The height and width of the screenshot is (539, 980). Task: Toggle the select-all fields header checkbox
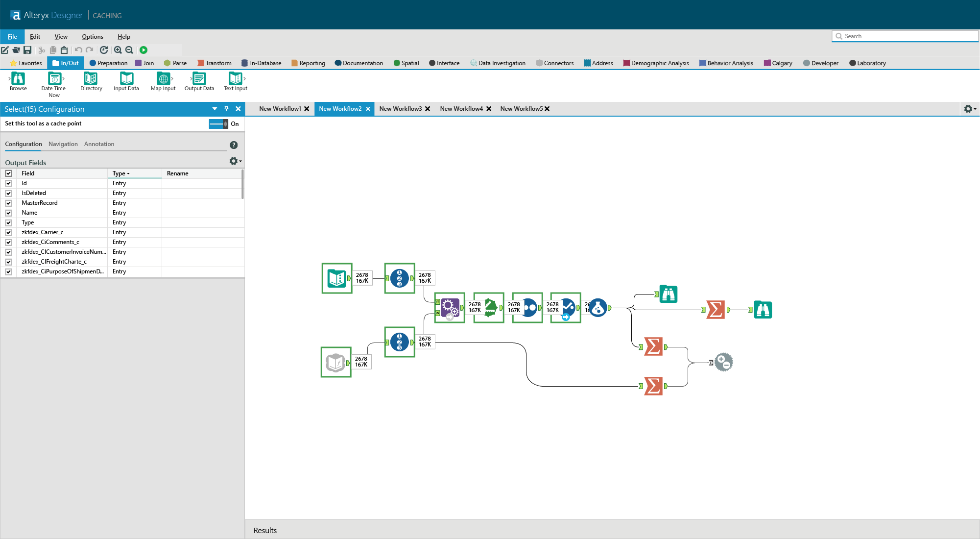(8, 173)
